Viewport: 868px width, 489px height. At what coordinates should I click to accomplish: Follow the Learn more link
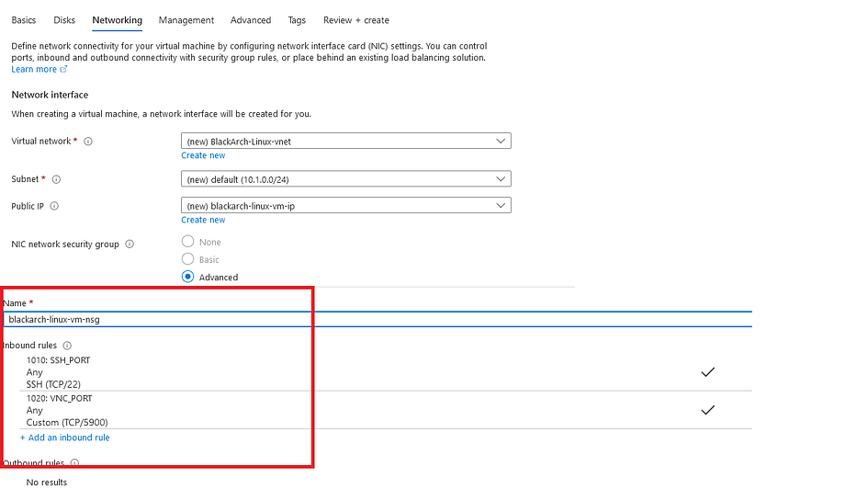tap(34, 69)
